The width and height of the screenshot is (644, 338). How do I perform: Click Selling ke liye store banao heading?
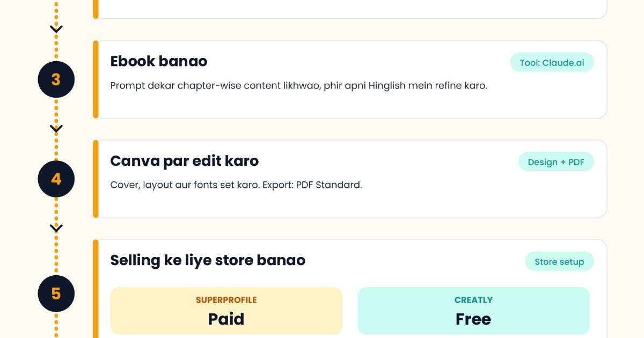pos(208,260)
